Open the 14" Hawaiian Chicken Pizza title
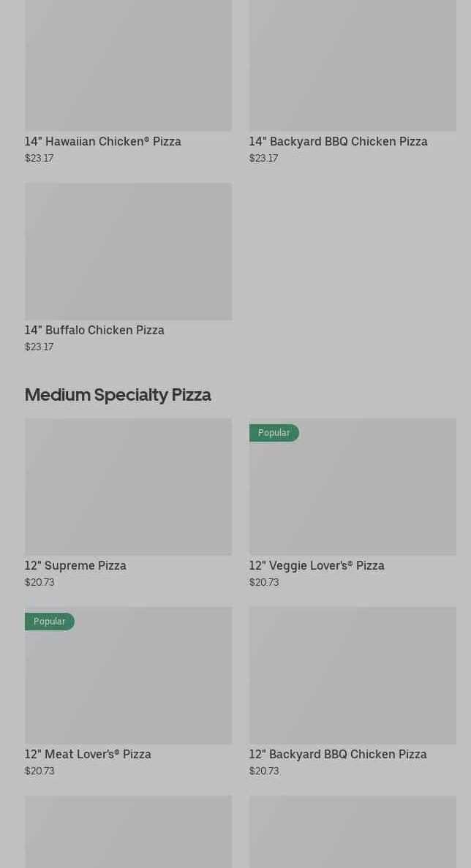 click(x=102, y=141)
